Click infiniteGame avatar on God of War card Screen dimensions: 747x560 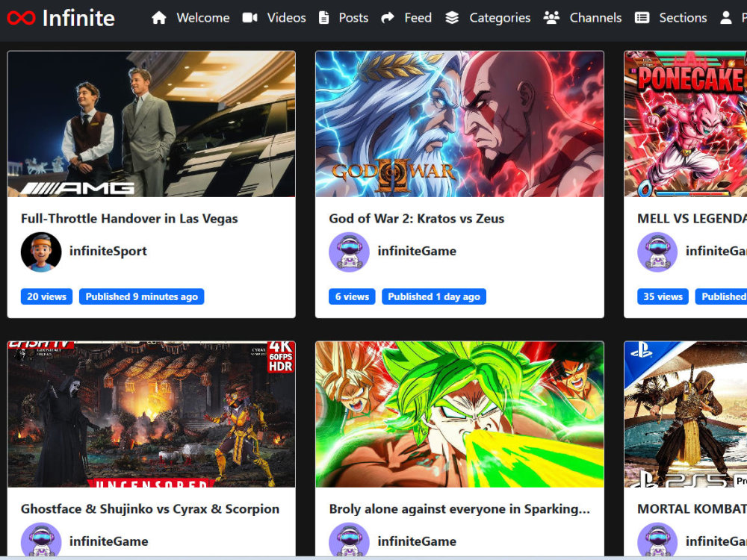point(349,252)
